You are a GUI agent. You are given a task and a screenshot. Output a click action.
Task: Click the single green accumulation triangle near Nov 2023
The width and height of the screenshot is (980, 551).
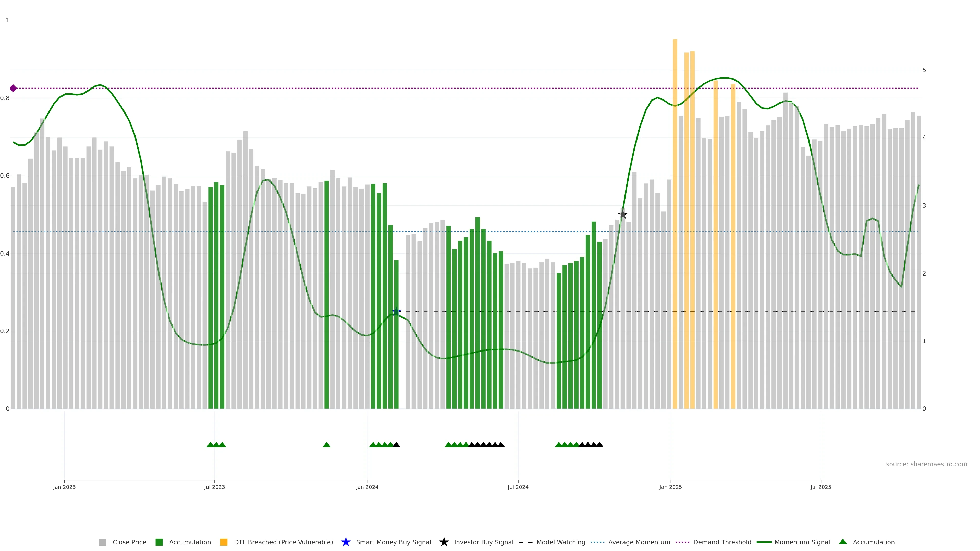pyautogui.click(x=326, y=445)
